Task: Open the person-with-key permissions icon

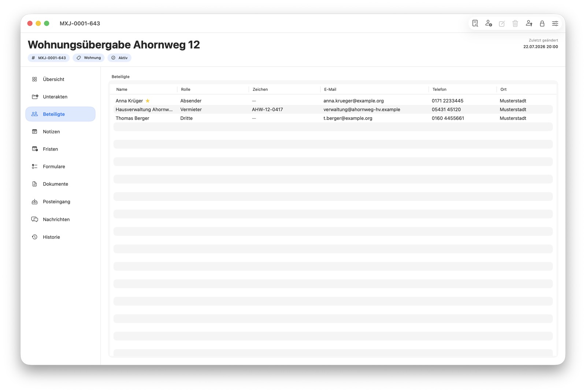Action: [x=529, y=23]
